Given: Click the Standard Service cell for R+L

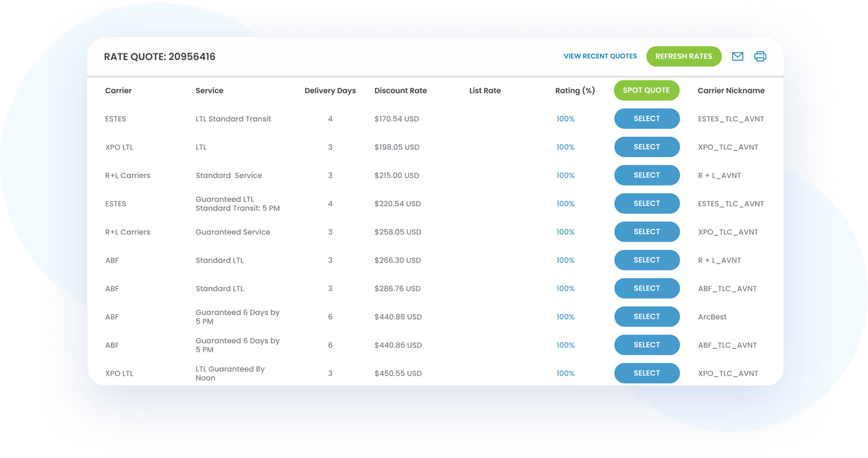Looking at the screenshot, I should pos(228,176).
